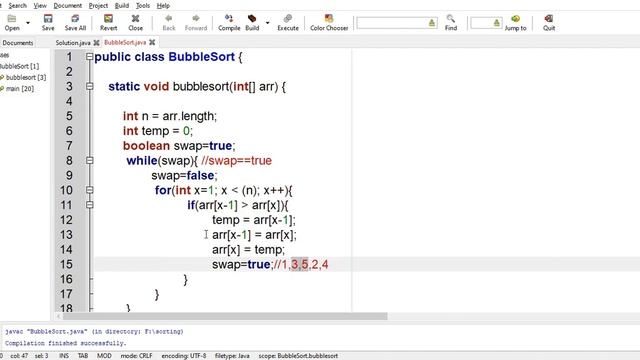The height and width of the screenshot is (360, 640).
Task: Open the Document menu
Action: click(x=68, y=6)
